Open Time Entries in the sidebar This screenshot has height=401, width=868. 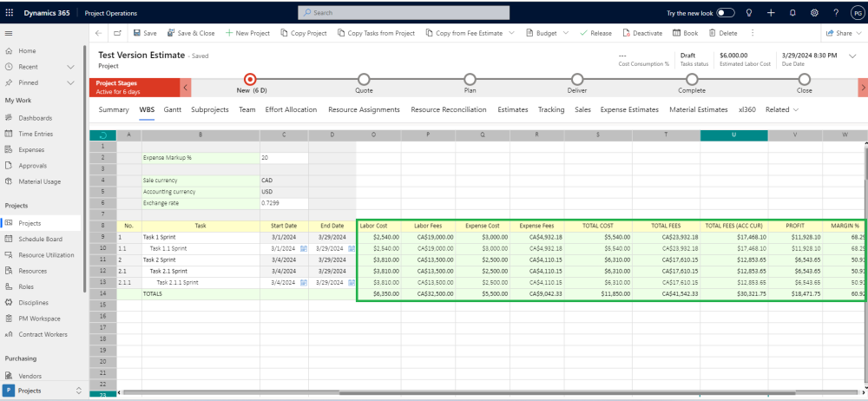click(x=36, y=134)
